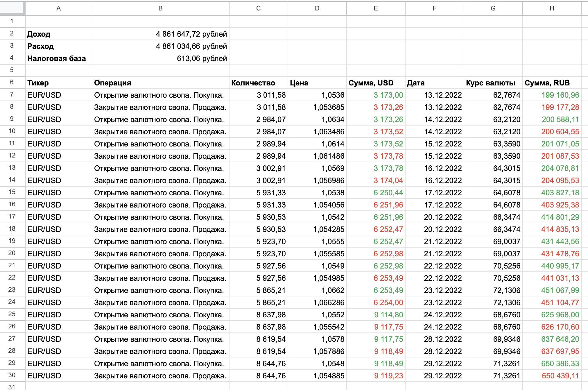Select rate '71,3261' in row 29
This screenshot has width=588, height=390.
[x=493, y=364]
